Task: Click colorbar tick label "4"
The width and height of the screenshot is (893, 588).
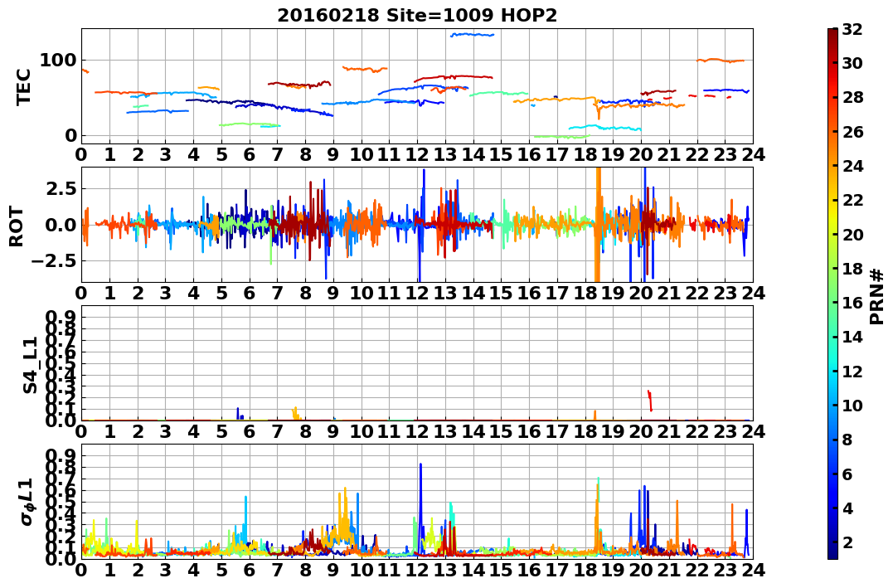Action: (847, 508)
